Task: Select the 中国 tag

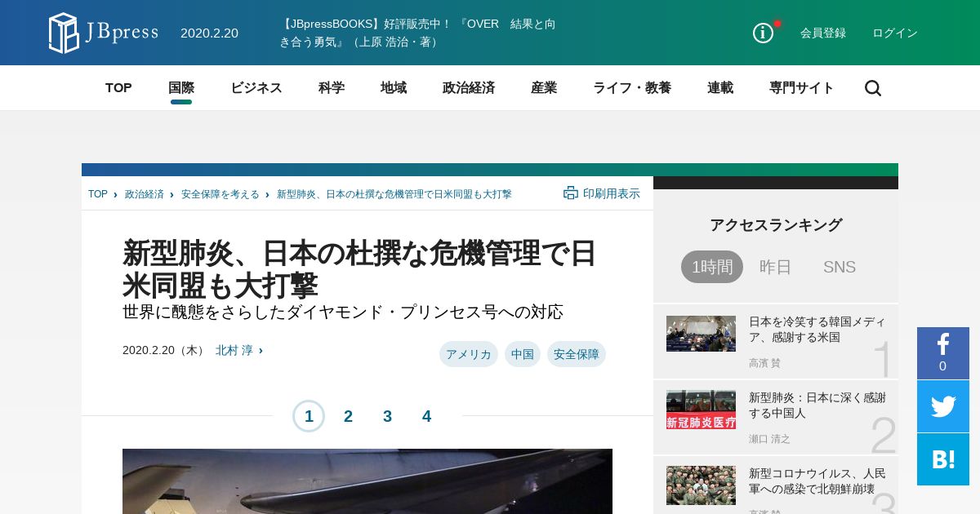Action: click(x=523, y=354)
